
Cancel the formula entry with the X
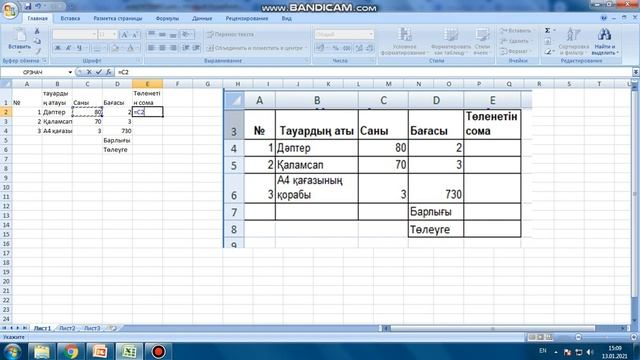click(x=89, y=72)
